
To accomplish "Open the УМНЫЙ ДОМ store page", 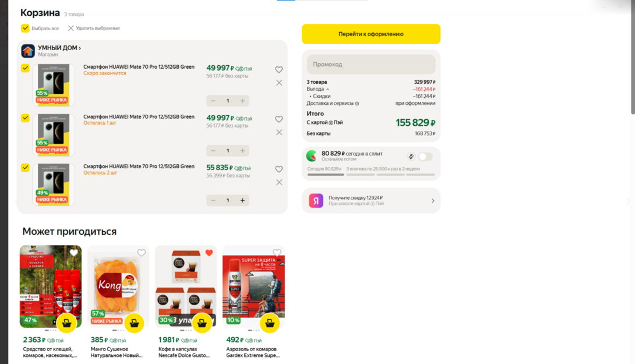I will [x=59, y=48].
